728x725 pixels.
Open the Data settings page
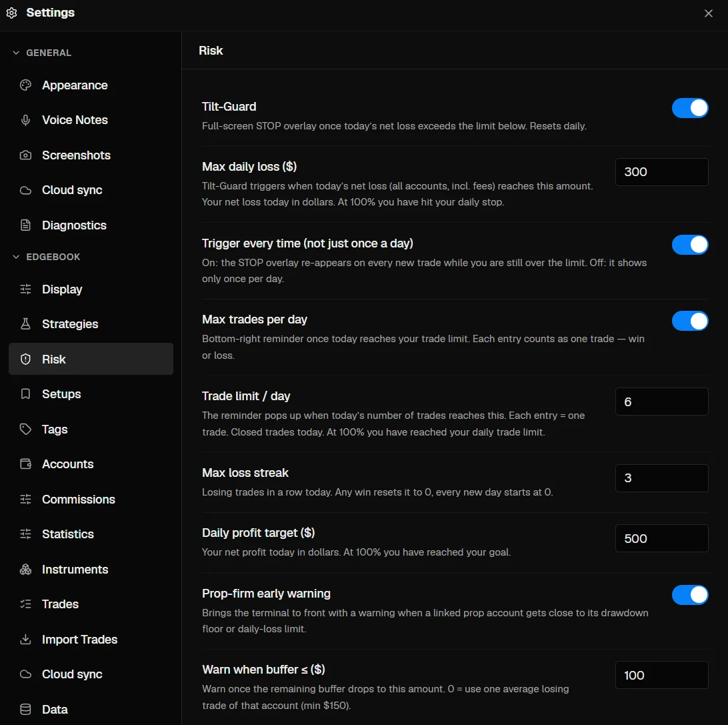(x=91, y=710)
